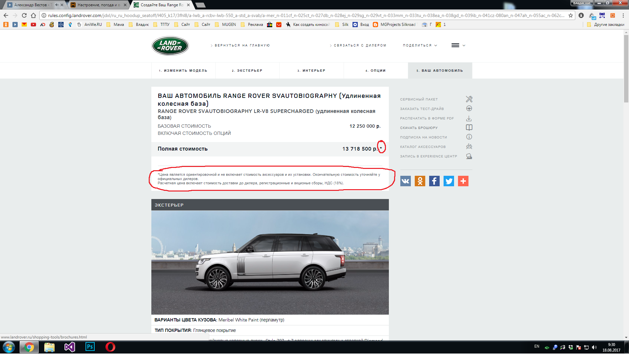Click the newsletter info icon
The width and height of the screenshot is (629, 364).
click(x=469, y=137)
